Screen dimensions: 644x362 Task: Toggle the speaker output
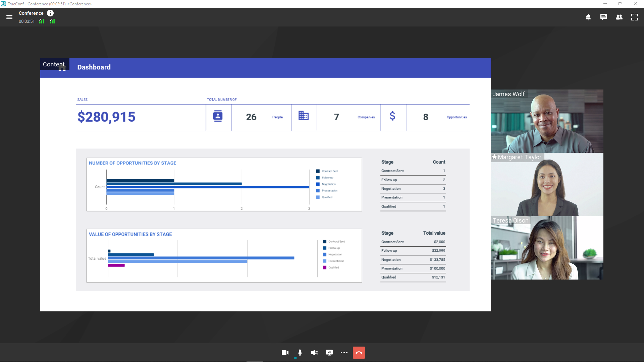pos(314,353)
